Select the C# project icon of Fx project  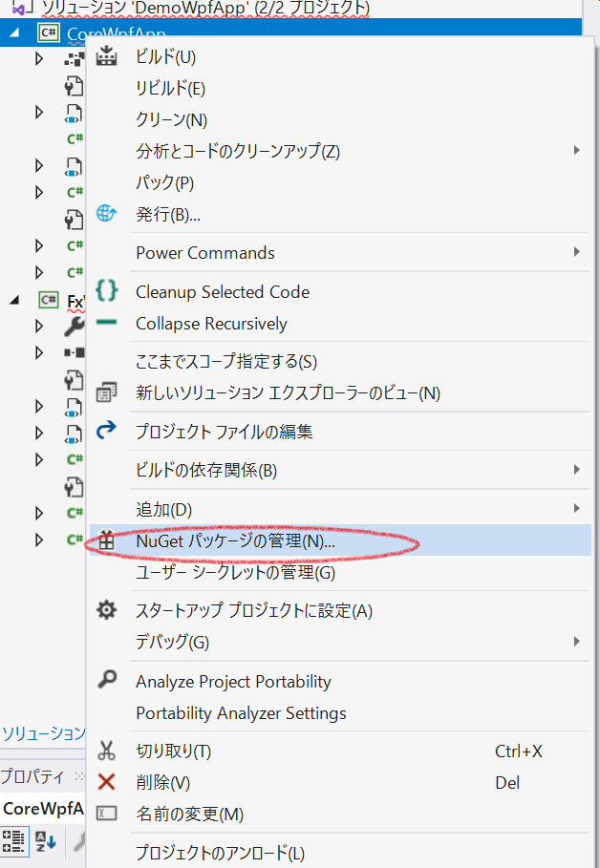pos(49,300)
